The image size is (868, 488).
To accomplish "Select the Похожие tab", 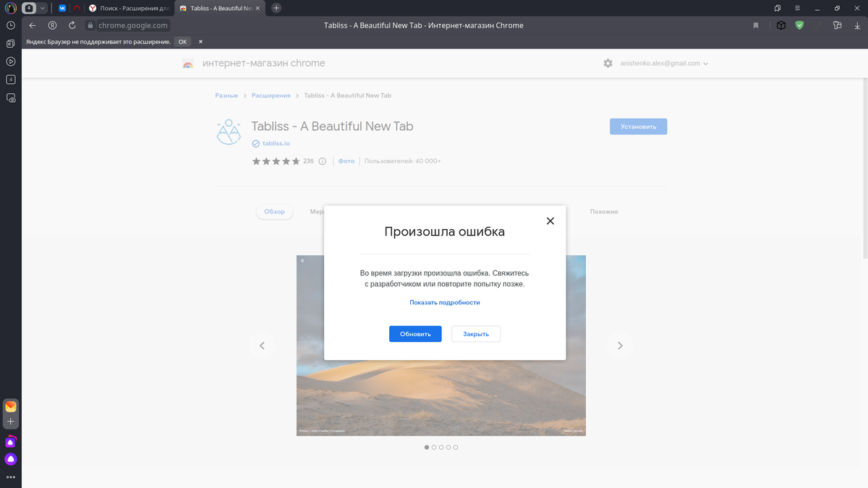I will [604, 212].
